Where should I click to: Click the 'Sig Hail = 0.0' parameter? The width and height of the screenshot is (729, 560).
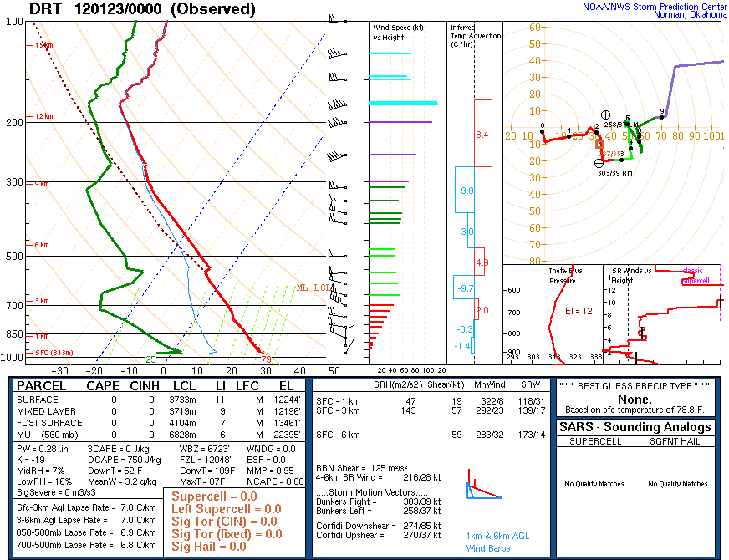point(209,547)
